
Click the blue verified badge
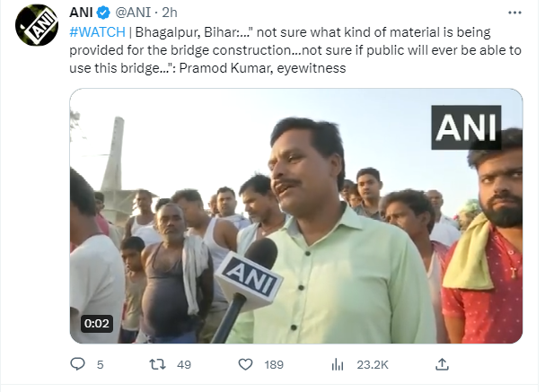click(x=104, y=13)
